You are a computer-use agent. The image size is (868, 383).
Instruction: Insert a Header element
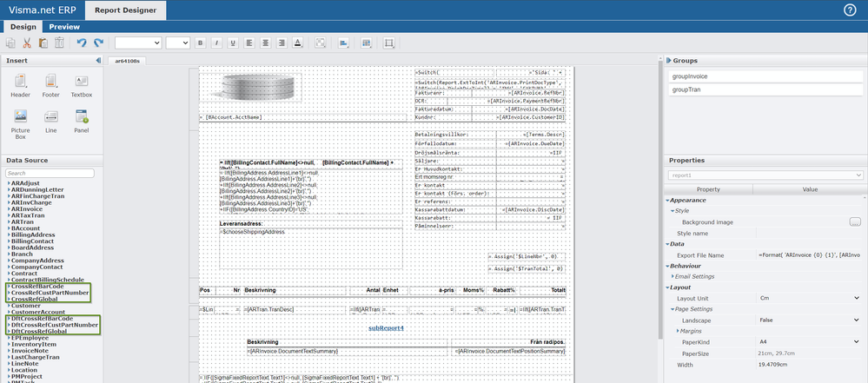coord(21,88)
